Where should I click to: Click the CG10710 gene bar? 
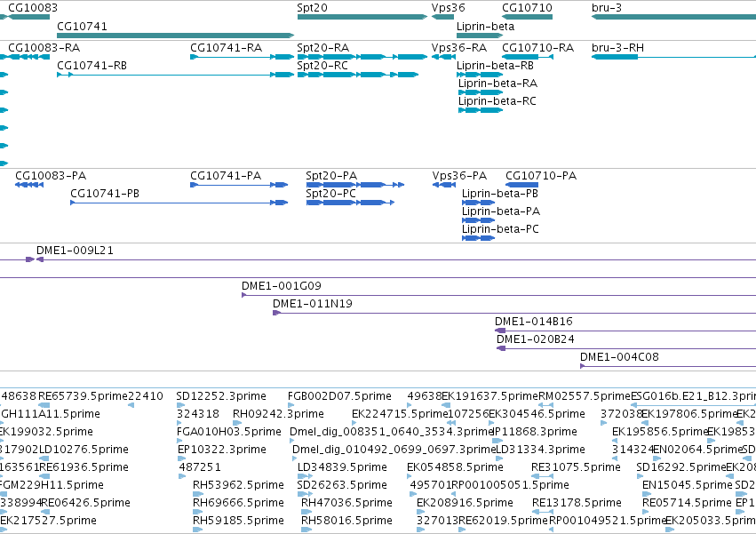527,17
